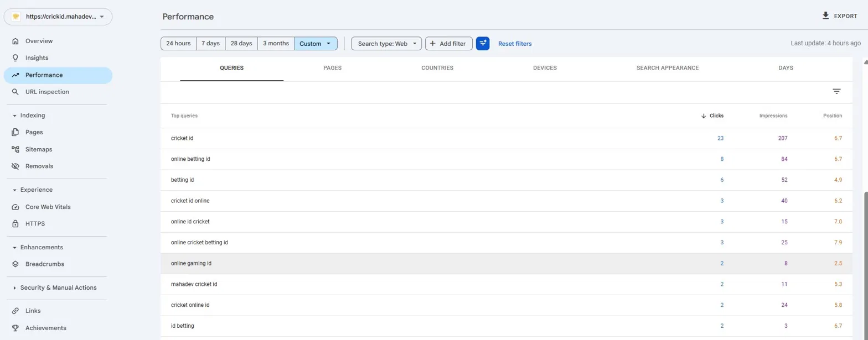Open the 'id betting' query row
The width and height of the screenshot is (868, 340).
(507, 326)
